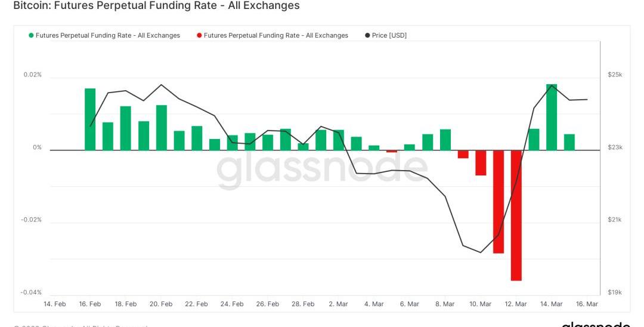Click the longest red bar at 12 Mar
Viewport: 644px width, 327px height.
(516, 215)
